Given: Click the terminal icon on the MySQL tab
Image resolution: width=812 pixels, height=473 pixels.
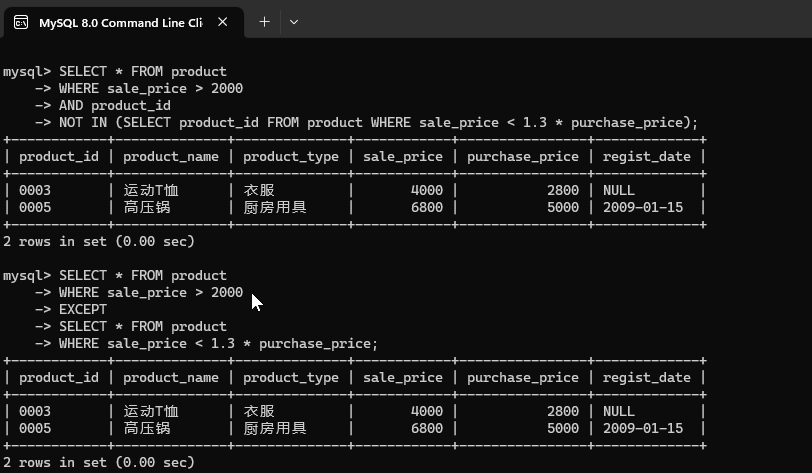Looking at the screenshot, I should [x=20, y=22].
